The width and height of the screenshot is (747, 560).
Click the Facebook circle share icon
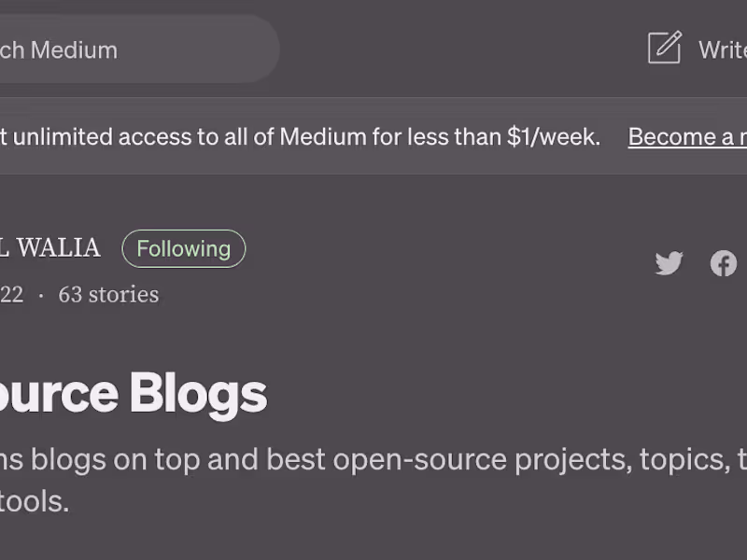point(723,263)
